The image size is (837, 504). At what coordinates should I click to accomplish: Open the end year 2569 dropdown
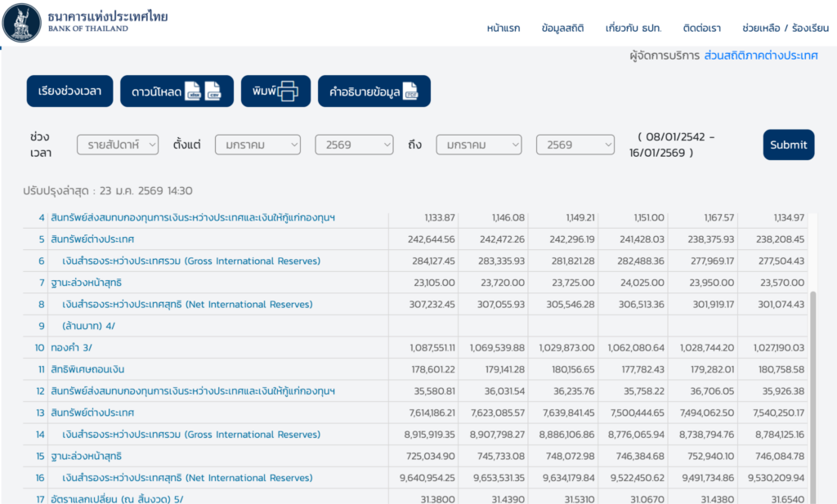tap(575, 145)
